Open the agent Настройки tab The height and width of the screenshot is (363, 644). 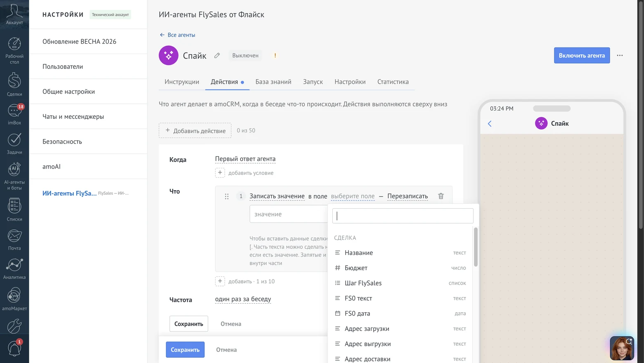350,82
